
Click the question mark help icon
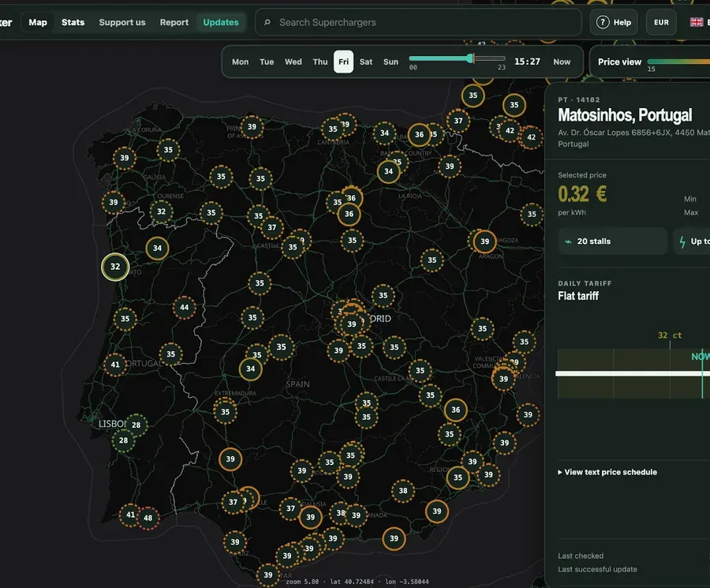tap(603, 22)
